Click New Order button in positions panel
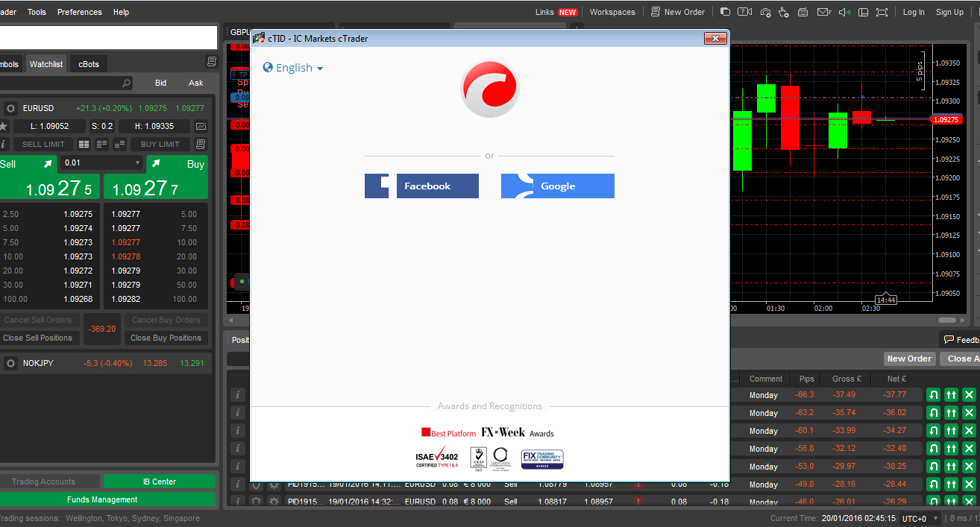This screenshot has height=527, width=980. click(909, 359)
